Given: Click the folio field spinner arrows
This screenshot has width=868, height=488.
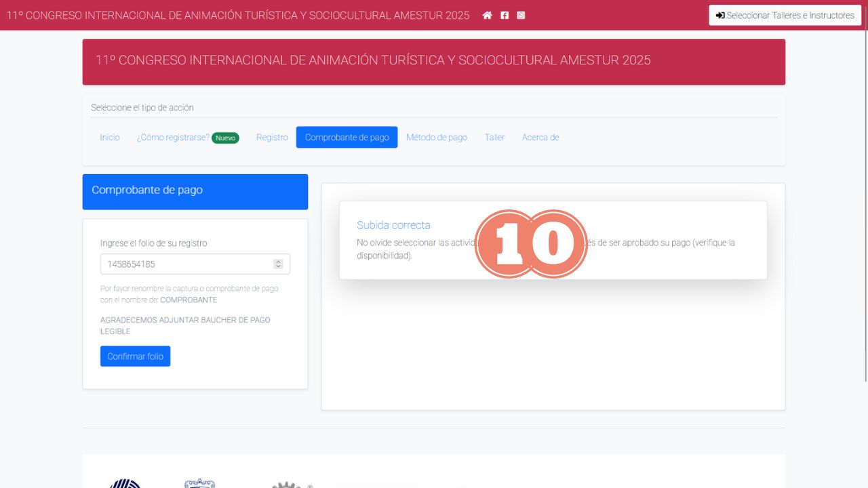Looking at the screenshot, I should coord(278,264).
